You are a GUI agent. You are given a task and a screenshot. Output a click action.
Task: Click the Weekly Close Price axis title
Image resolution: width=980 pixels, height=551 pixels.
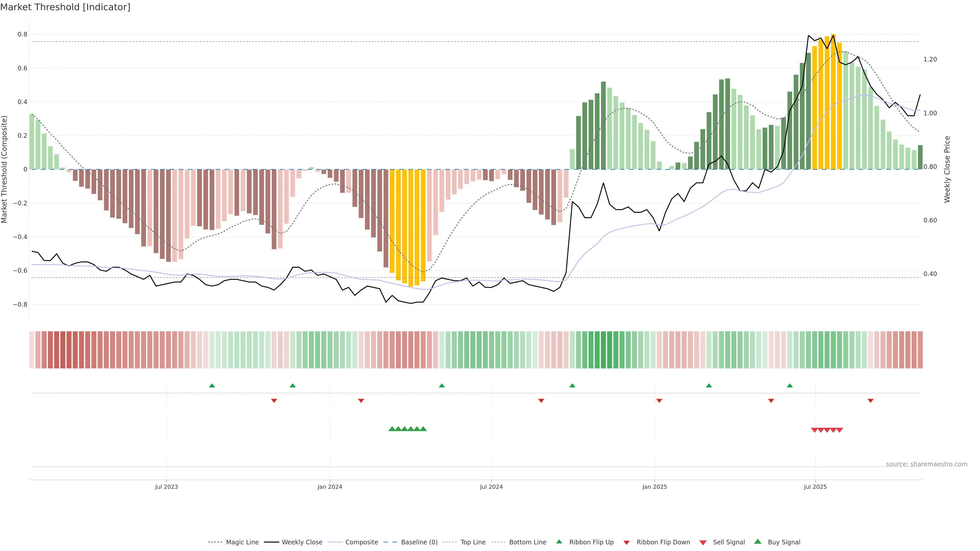point(947,169)
